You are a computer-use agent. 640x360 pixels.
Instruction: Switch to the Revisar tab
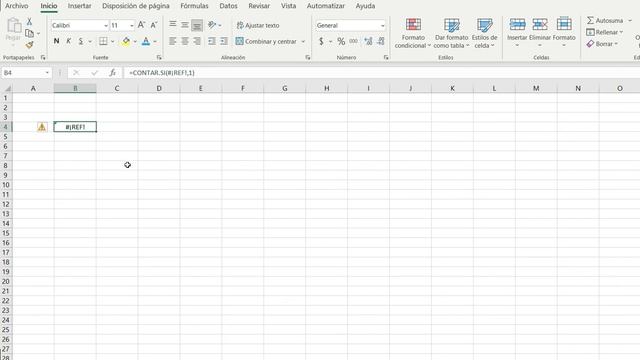click(259, 6)
